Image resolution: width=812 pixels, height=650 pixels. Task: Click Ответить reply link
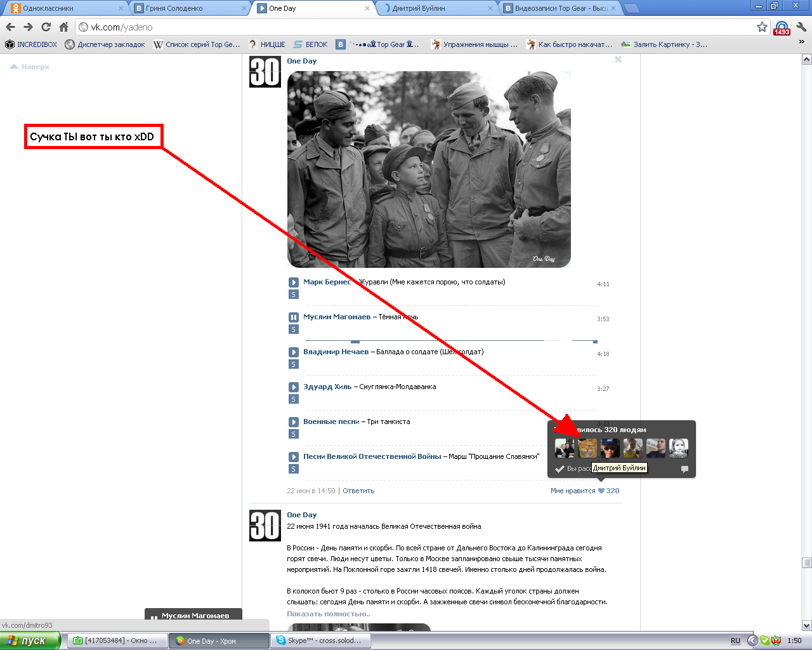[x=358, y=491]
